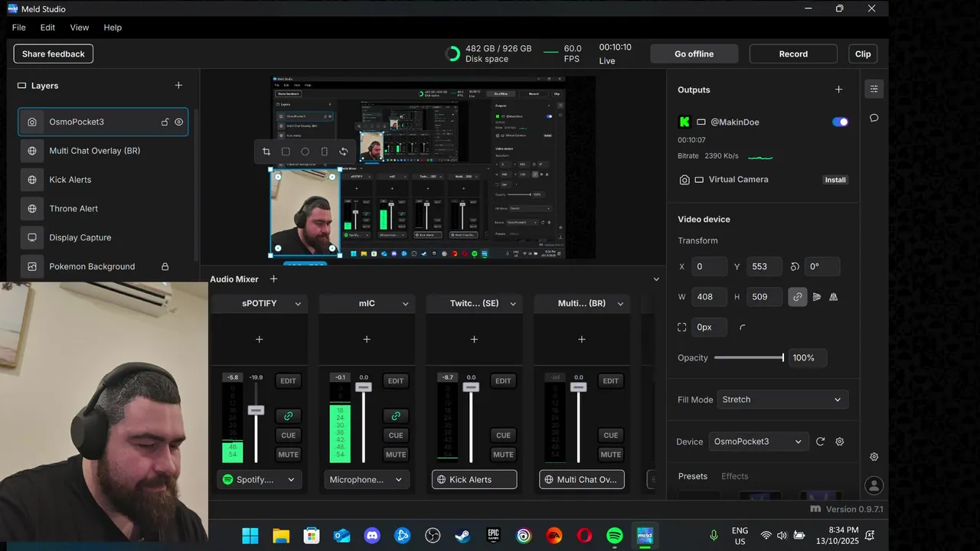Toggle visibility of the OsmoPocket3 layer

pyautogui.click(x=178, y=122)
